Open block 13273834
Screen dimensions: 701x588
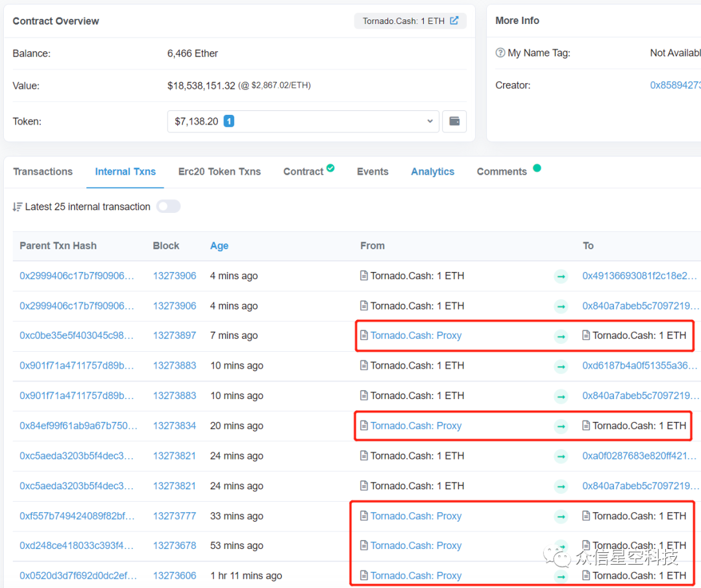175,425
